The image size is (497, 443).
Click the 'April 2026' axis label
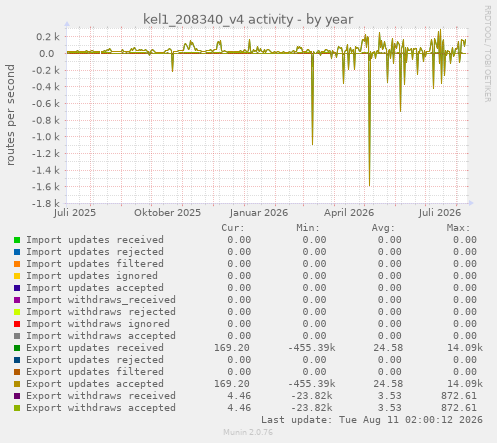click(x=349, y=213)
